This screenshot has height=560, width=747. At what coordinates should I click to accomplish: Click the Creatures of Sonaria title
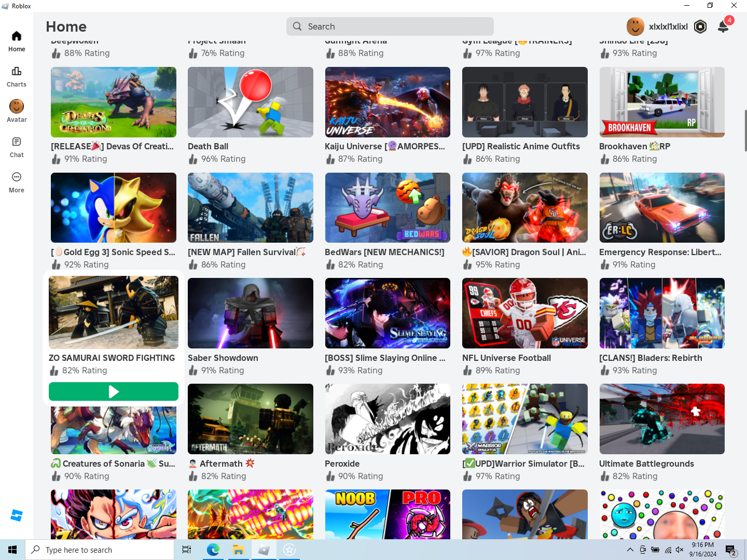coord(113,464)
